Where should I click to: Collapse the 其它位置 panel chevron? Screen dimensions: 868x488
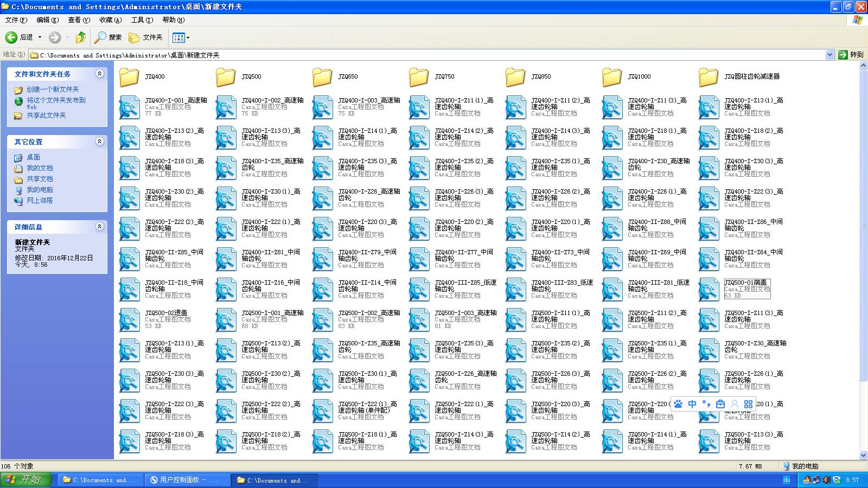[x=99, y=142]
